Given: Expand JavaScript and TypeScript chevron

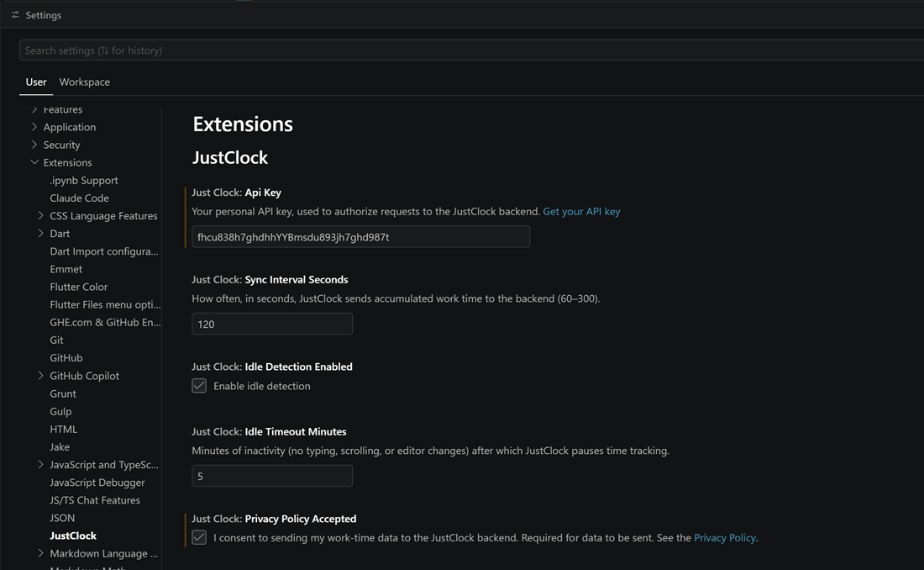Looking at the screenshot, I should click(40, 465).
